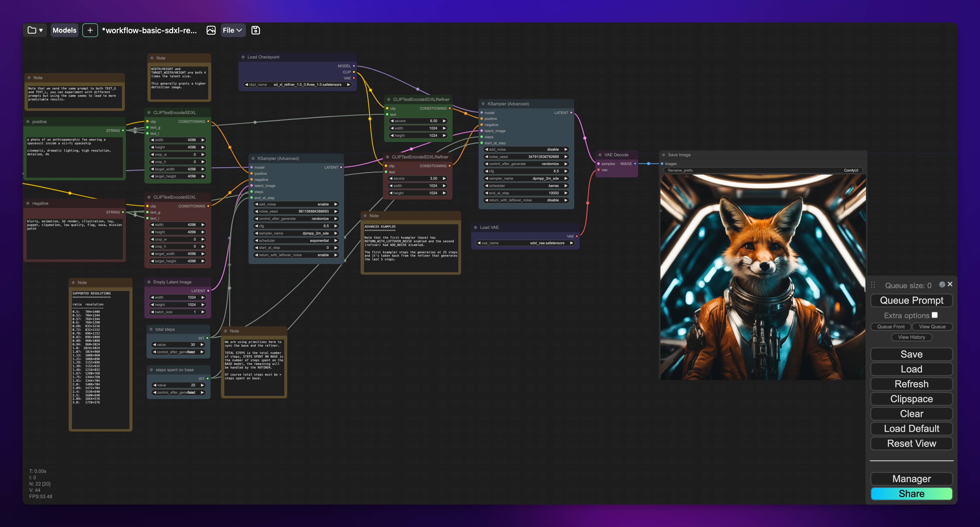Open the File menu
The image size is (980, 527).
(233, 30)
